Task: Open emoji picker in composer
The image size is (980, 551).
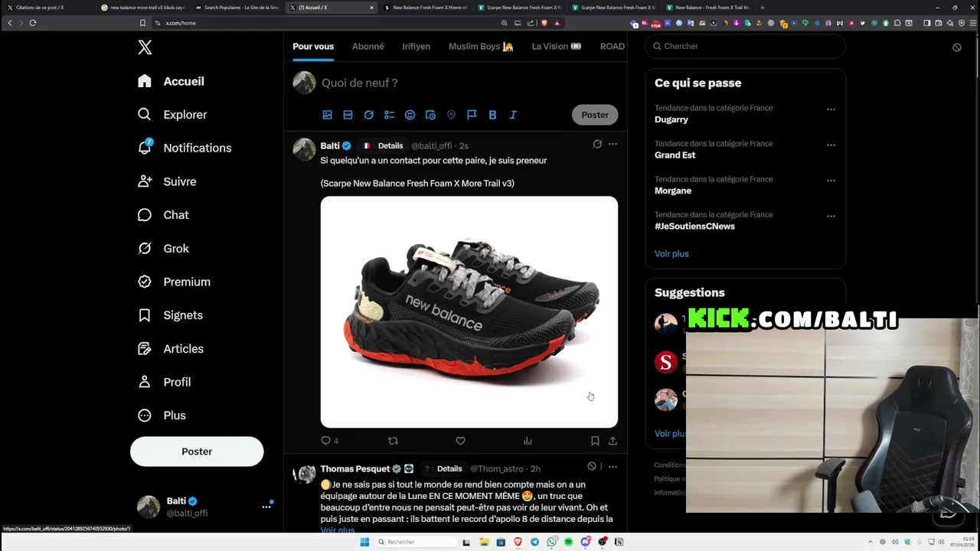Action: (x=410, y=115)
